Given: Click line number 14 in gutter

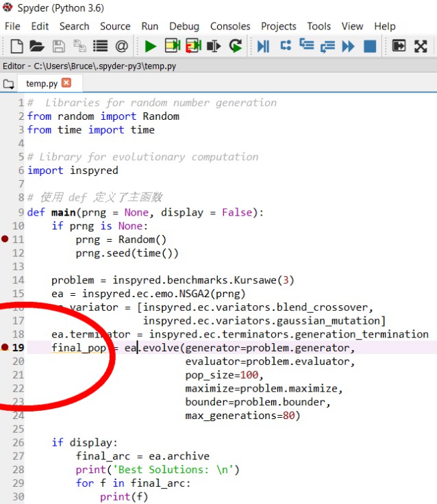Looking at the screenshot, I should click(x=18, y=280).
